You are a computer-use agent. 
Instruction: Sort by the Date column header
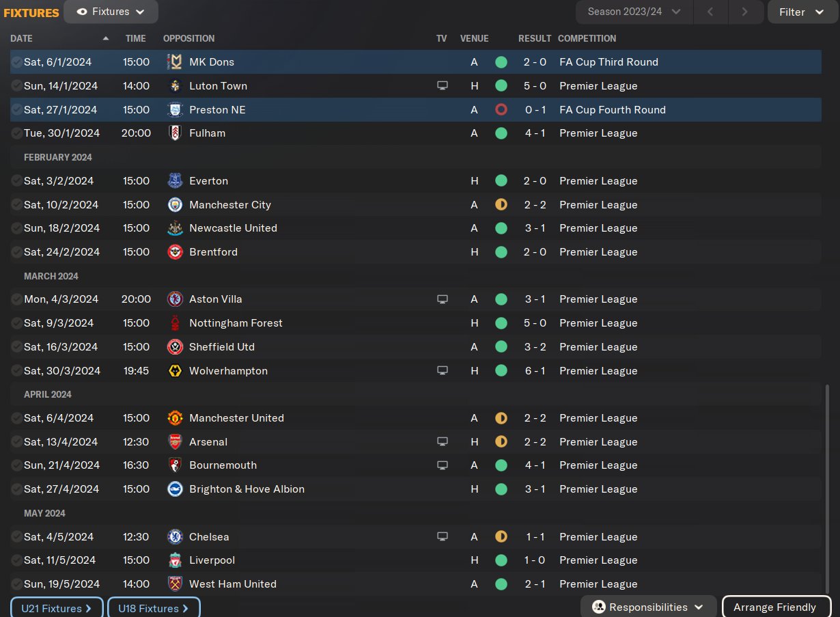coord(22,38)
